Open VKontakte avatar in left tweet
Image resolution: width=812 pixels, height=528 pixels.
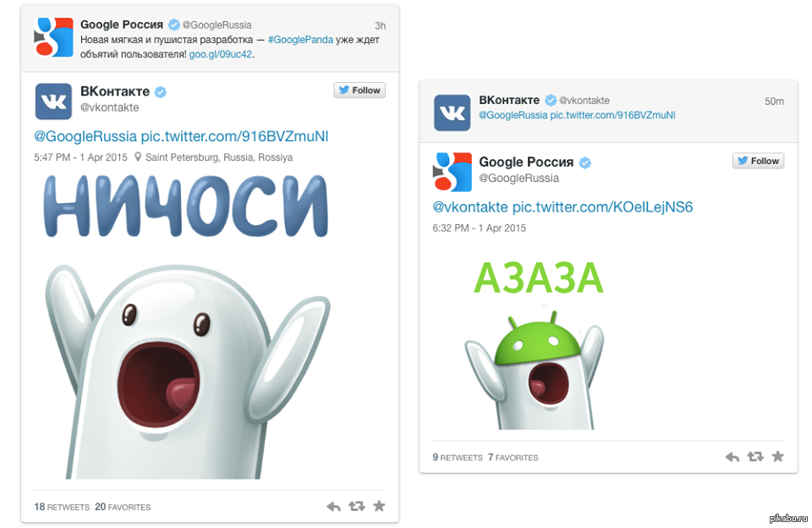coord(53,101)
